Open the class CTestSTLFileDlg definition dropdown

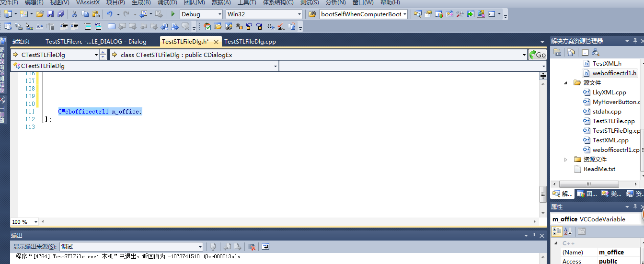(x=524, y=55)
